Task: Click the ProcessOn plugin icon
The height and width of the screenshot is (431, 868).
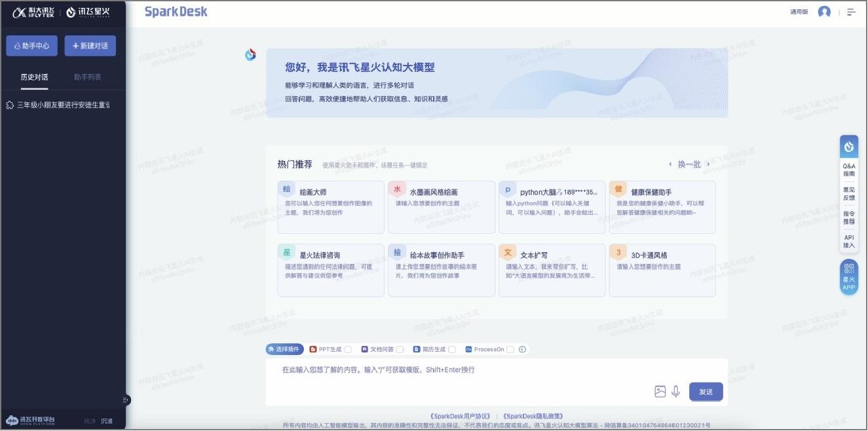Action: (x=468, y=350)
